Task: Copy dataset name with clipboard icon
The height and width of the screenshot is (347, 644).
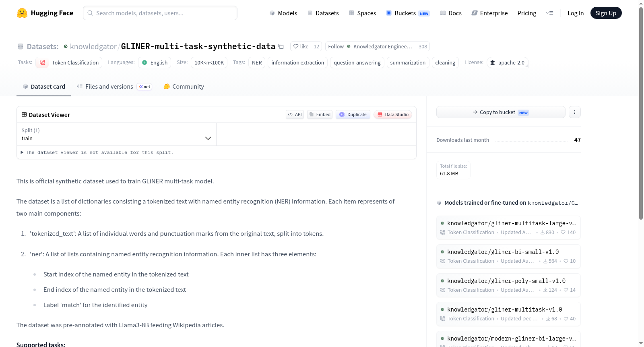Action: (281, 46)
